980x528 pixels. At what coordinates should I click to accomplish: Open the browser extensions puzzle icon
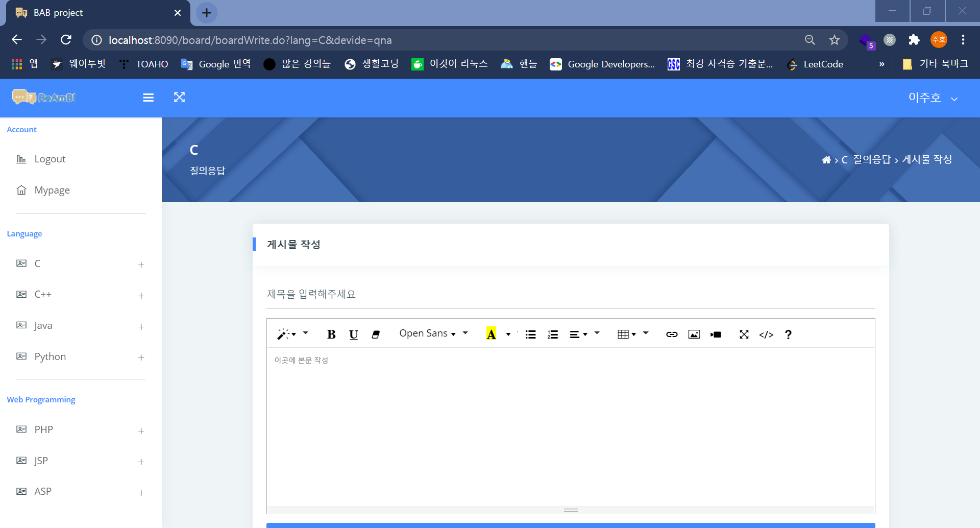point(914,40)
